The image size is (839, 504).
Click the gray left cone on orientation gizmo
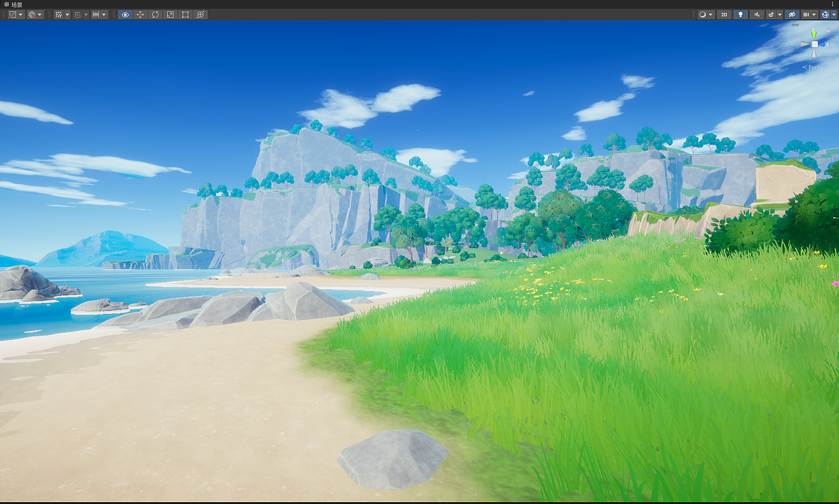pyautogui.click(x=806, y=44)
